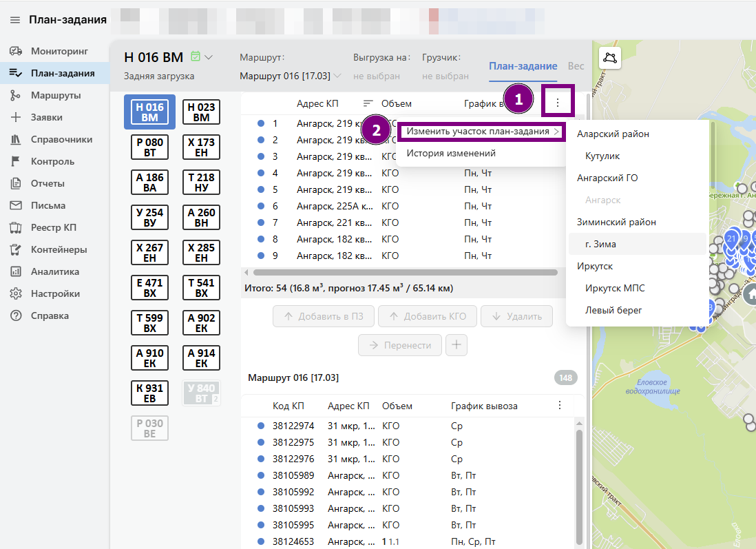Click the Мониторинг sidebar icon
The width and height of the screenshot is (756, 549).
pyautogui.click(x=16, y=52)
